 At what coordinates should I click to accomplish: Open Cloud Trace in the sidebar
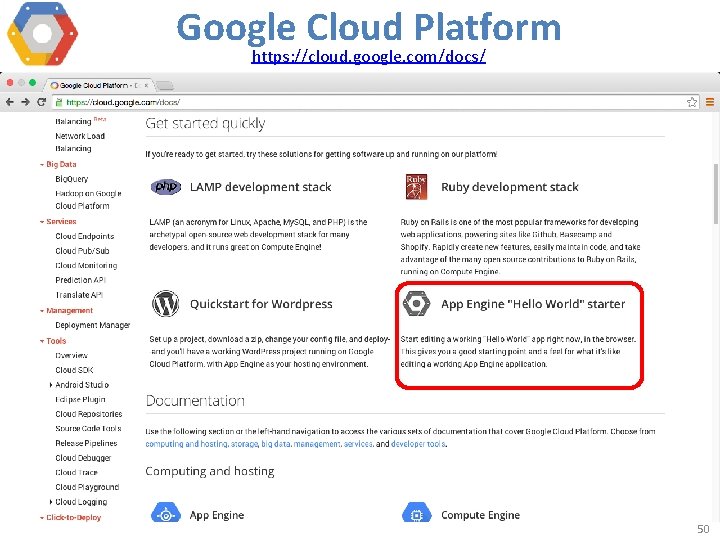click(76, 472)
